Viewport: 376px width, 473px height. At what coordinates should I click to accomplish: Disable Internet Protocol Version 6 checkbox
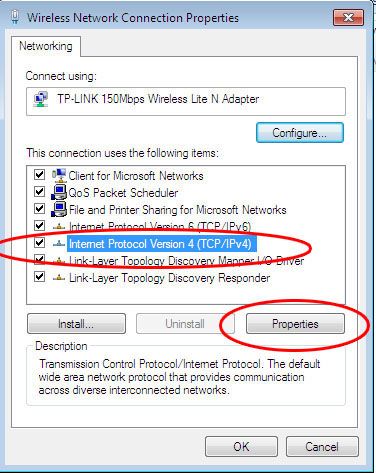click(39, 225)
